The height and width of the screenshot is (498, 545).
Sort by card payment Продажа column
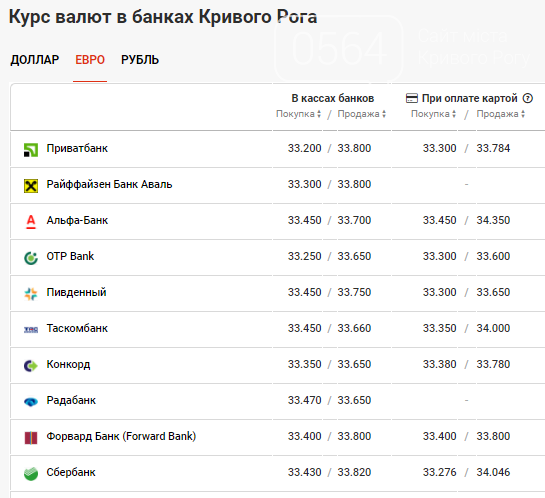point(501,114)
